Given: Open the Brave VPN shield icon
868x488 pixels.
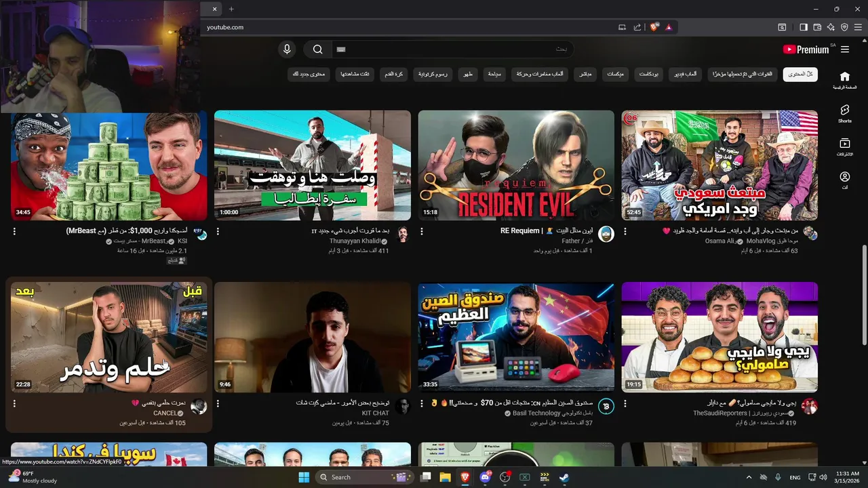Looking at the screenshot, I should pyautogui.click(x=844, y=27).
